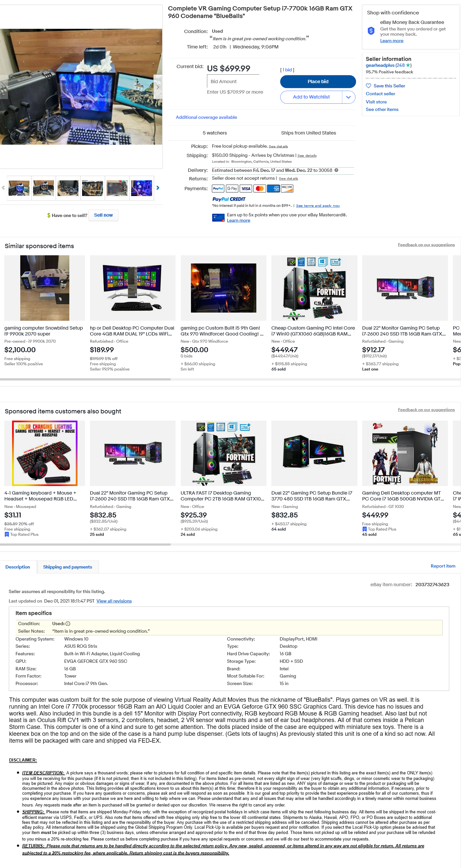
Task: Open ULTRA FAST i7 Desktop Gaming Computer listing
Action: point(222,496)
